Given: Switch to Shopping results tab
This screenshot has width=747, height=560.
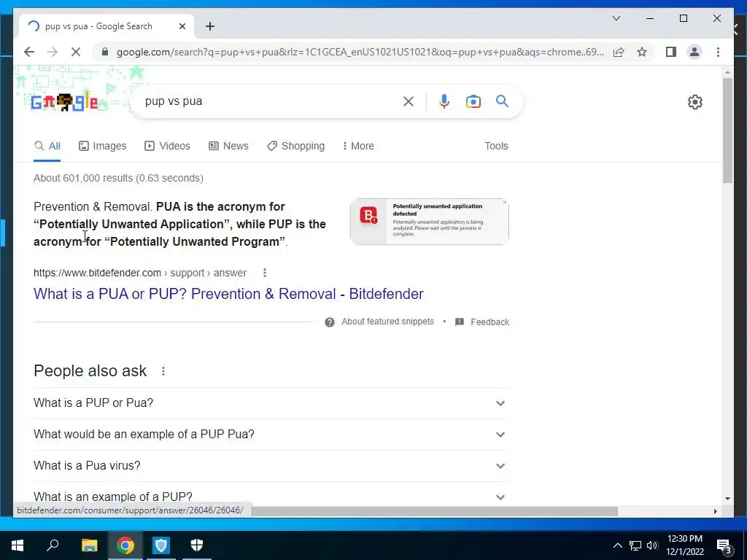Looking at the screenshot, I should (296, 146).
